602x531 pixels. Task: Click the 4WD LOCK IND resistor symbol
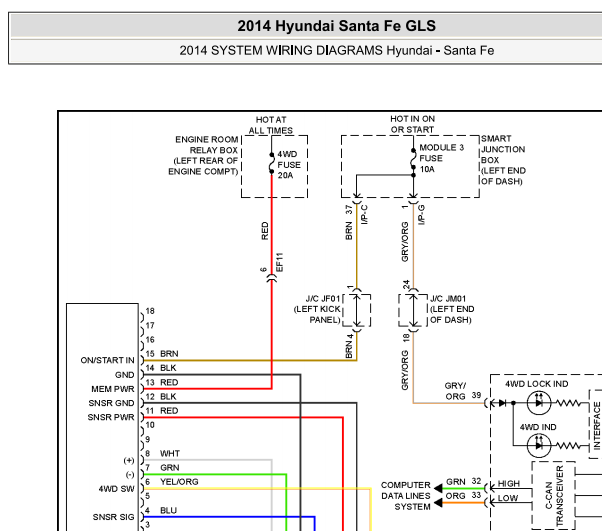[x=568, y=403]
